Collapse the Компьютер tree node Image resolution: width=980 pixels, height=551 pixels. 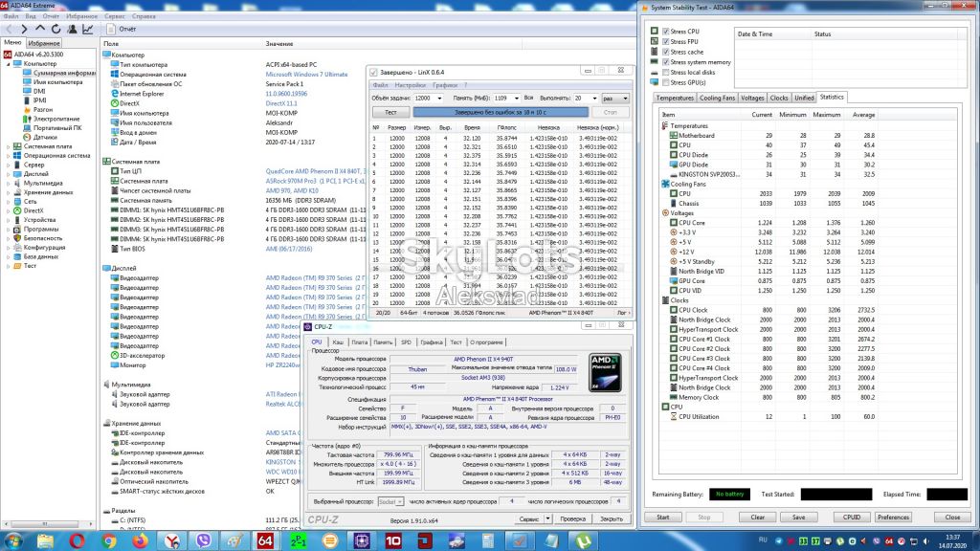[x=9, y=64]
